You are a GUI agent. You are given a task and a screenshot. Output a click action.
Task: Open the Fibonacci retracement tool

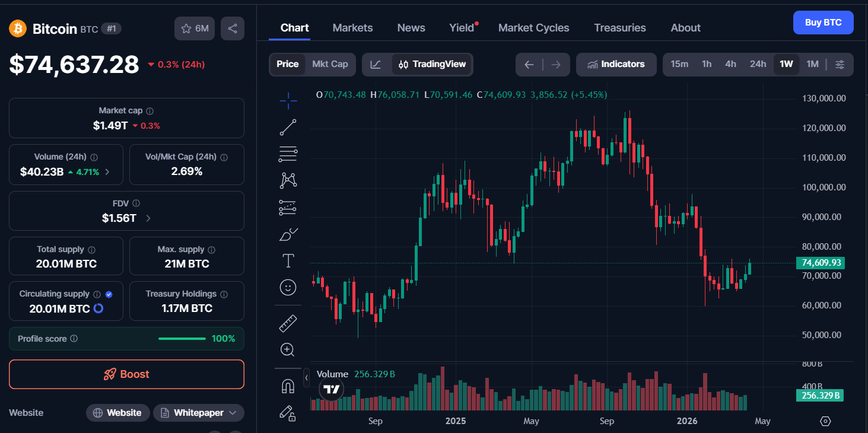click(x=288, y=154)
